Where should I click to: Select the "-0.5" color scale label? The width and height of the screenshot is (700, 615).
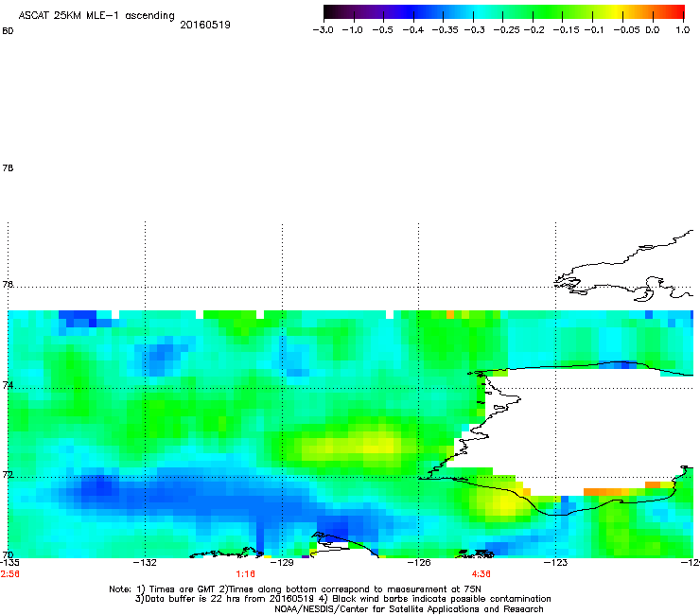point(383,30)
